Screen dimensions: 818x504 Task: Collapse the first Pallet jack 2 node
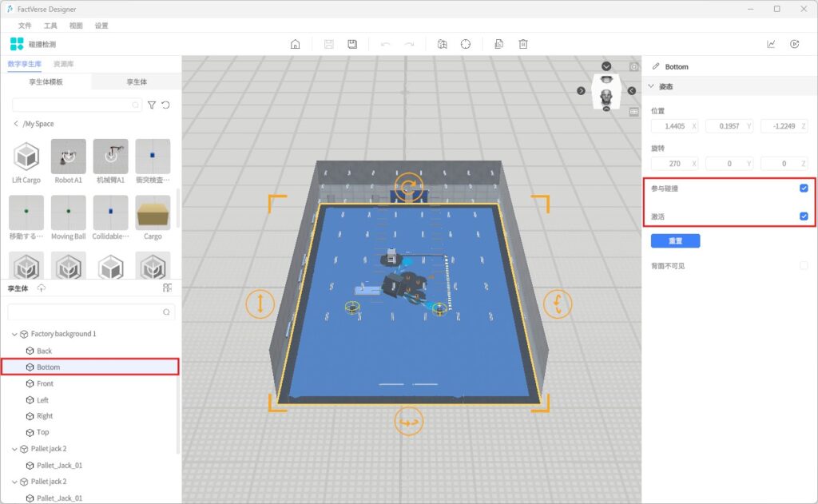click(14, 449)
